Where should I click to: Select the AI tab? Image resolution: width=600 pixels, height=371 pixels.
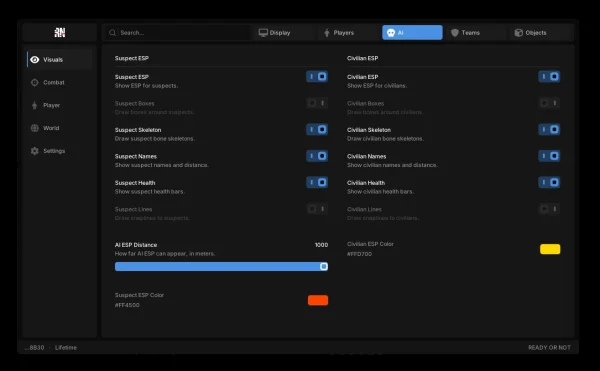click(412, 33)
